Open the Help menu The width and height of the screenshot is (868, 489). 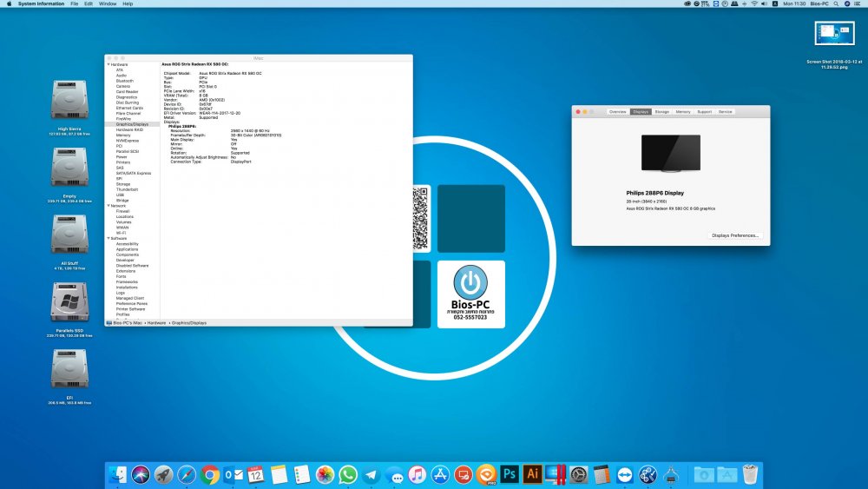pyautogui.click(x=128, y=3)
